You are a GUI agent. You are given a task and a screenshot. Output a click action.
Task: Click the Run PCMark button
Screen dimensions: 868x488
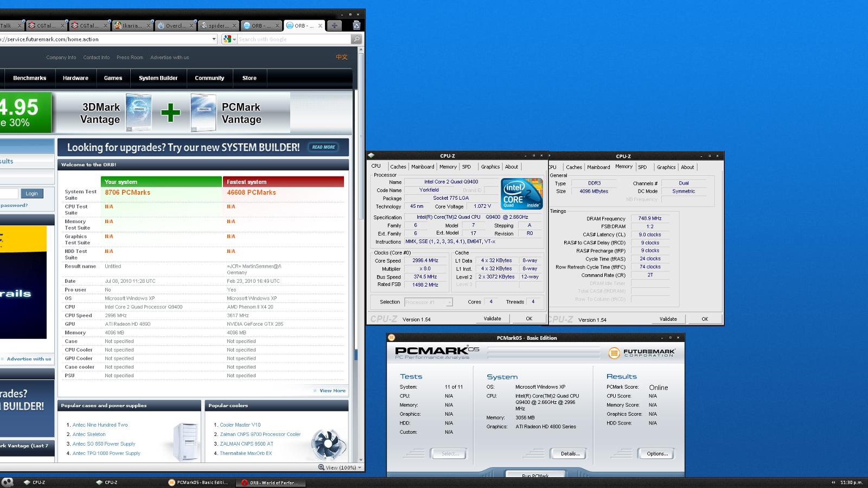click(x=535, y=475)
